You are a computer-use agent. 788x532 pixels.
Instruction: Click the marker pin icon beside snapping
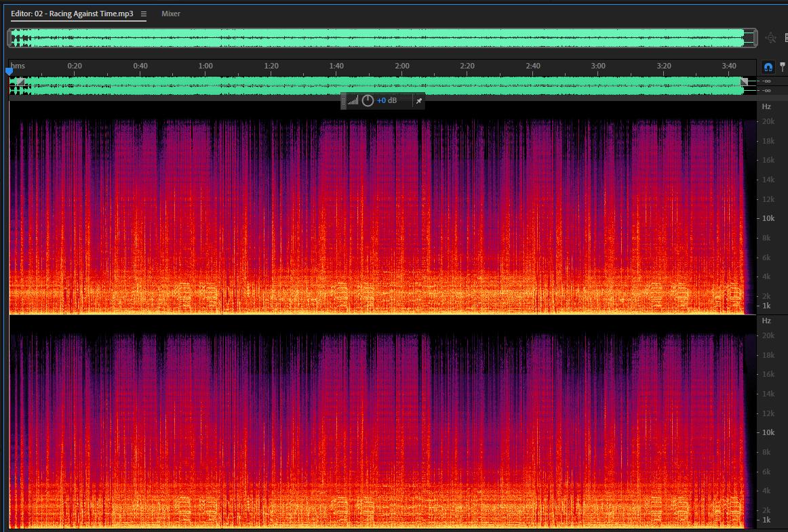(x=783, y=66)
